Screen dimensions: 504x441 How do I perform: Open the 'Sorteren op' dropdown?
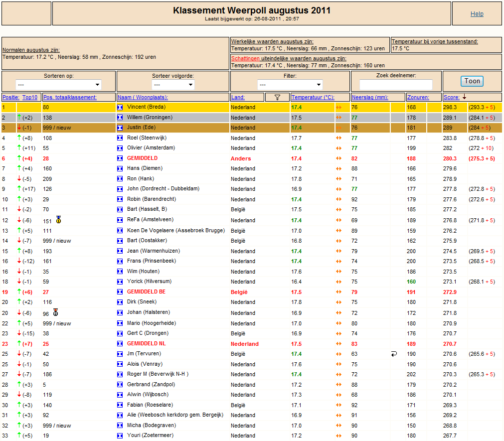(x=58, y=85)
